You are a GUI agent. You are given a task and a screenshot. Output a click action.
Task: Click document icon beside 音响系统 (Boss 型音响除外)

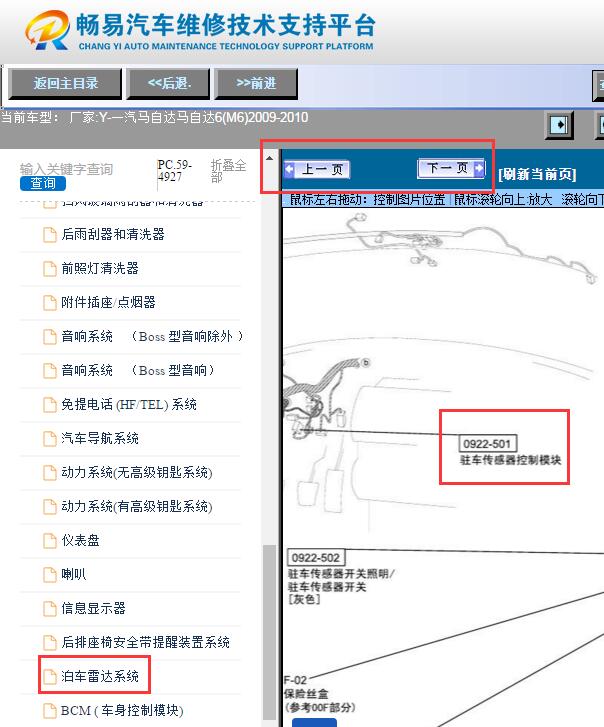click(x=50, y=337)
